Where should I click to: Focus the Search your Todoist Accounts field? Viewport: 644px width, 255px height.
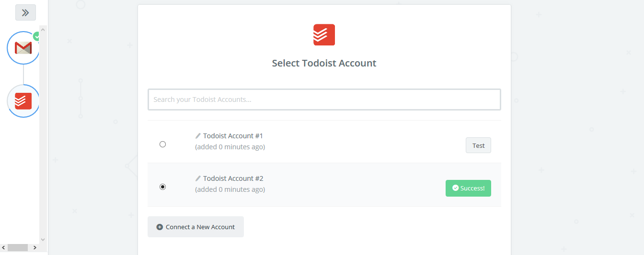tap(324, 100)
